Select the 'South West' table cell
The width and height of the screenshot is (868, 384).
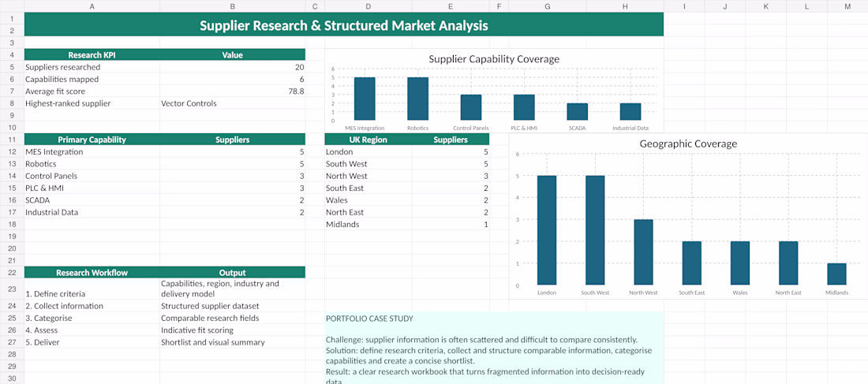click(369, 164)
